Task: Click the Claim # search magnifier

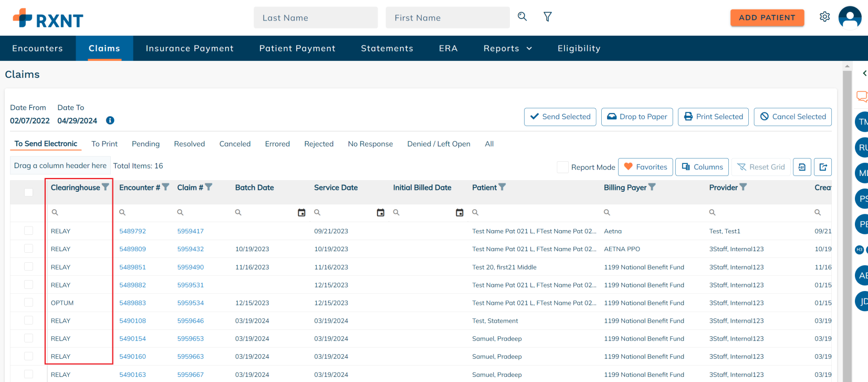Action: (x=180, y=212)
